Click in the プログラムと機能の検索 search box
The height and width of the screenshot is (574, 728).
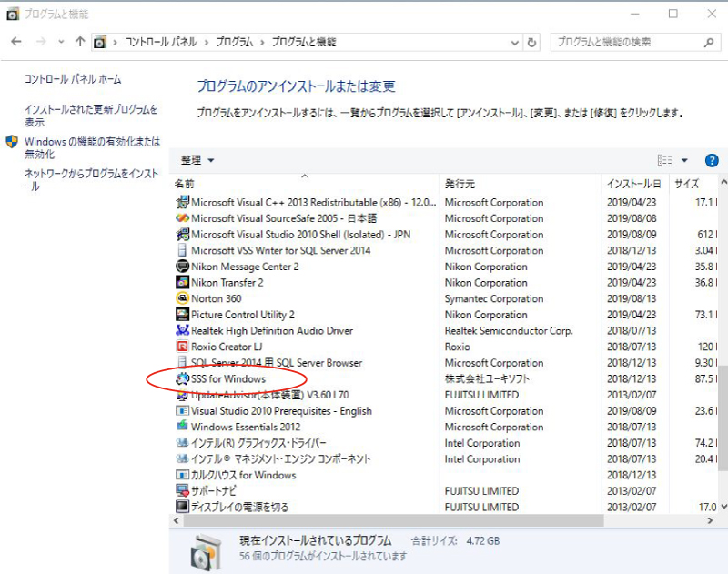[x=628, y=43]
